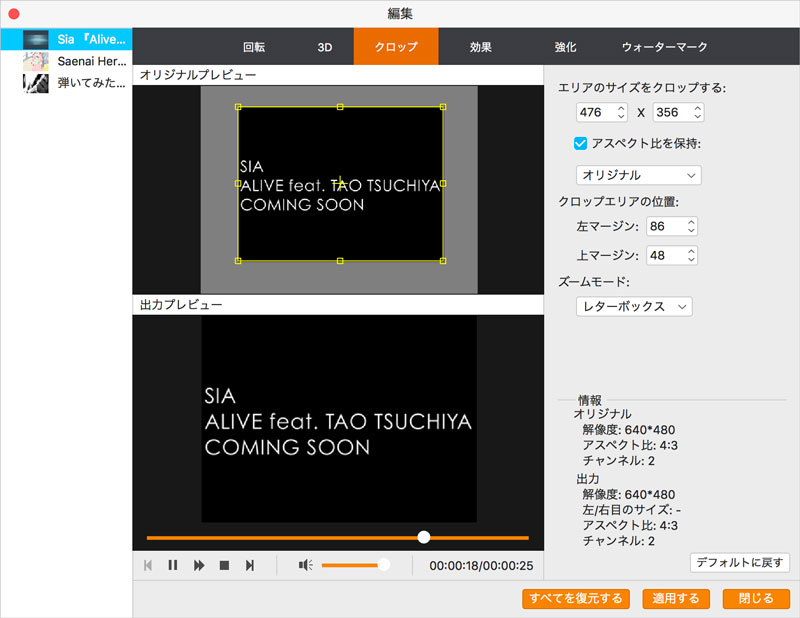Select the 弾いてみた video thumbnail
Viewport: 800px width, 618px height.
36,83
